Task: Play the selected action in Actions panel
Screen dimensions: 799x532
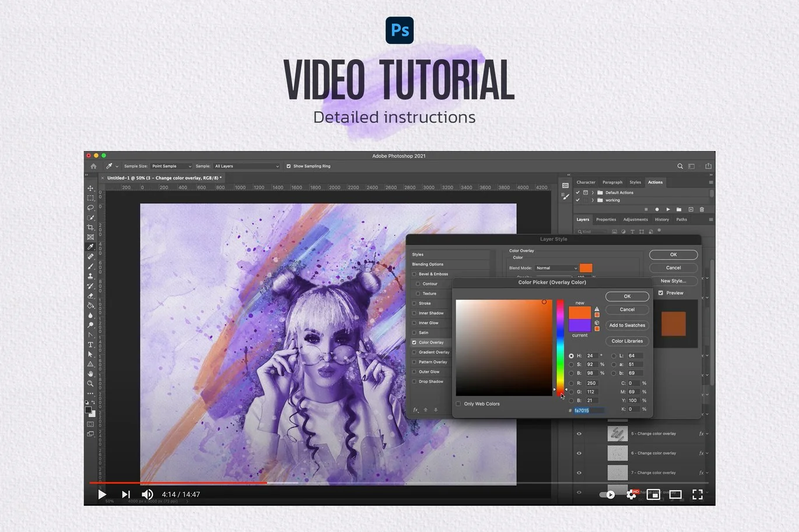Action: click(668, 209)
